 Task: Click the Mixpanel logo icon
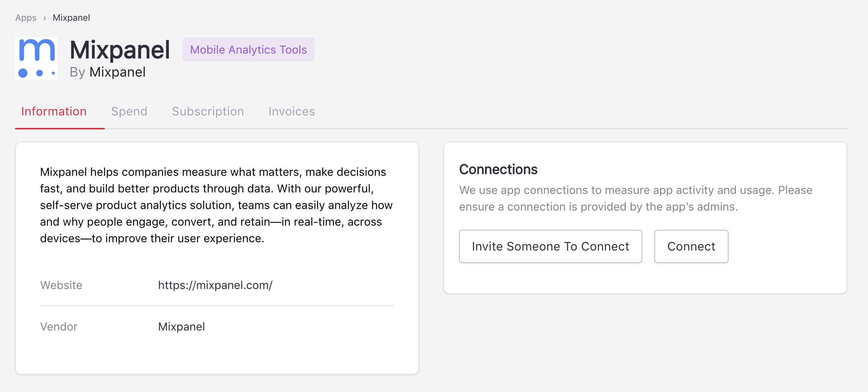pos(36,58)
